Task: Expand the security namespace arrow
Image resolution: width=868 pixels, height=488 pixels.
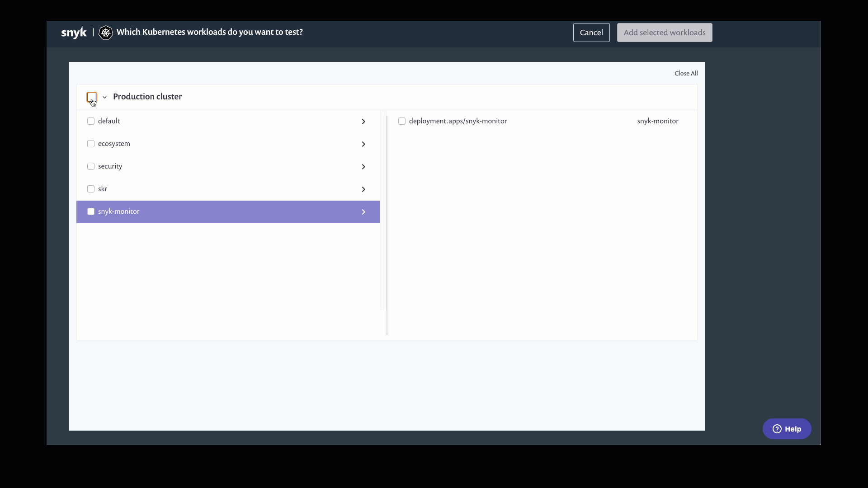Action: point(363,167)
